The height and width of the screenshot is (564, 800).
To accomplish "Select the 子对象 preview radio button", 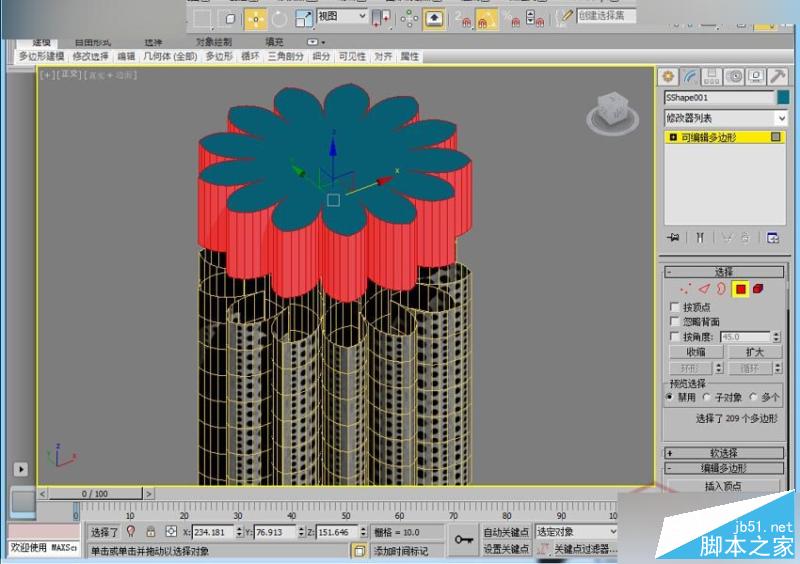I will (707, 397).
